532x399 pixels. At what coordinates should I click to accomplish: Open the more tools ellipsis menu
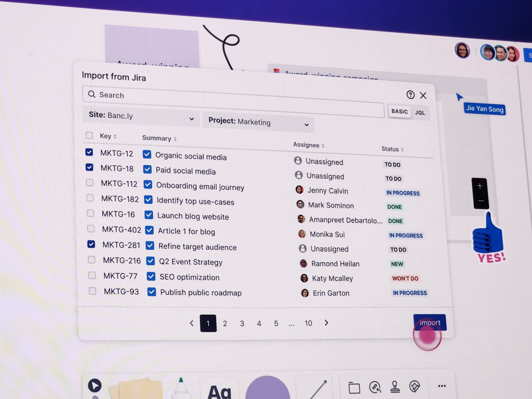[x=442, y=386]
